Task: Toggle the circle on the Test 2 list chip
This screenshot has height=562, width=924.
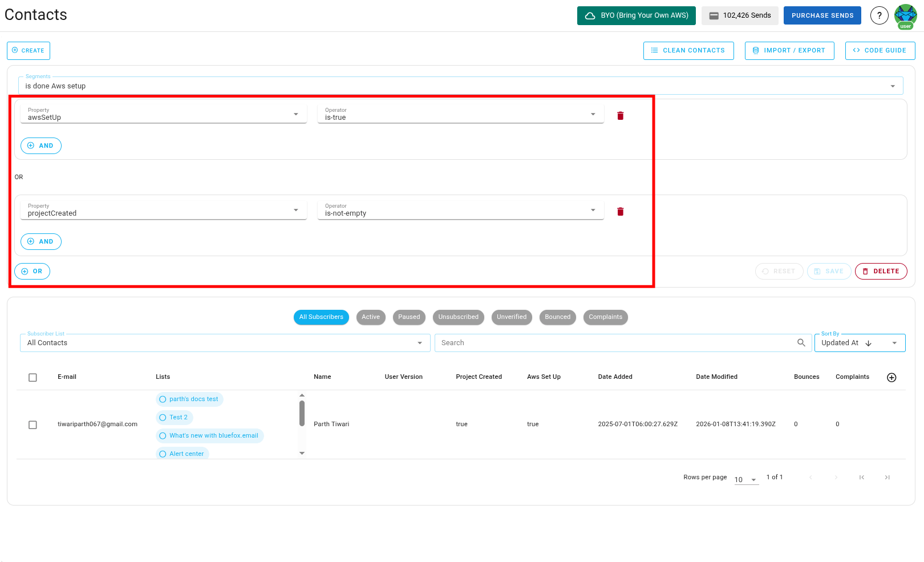Action: coord(163,417)
